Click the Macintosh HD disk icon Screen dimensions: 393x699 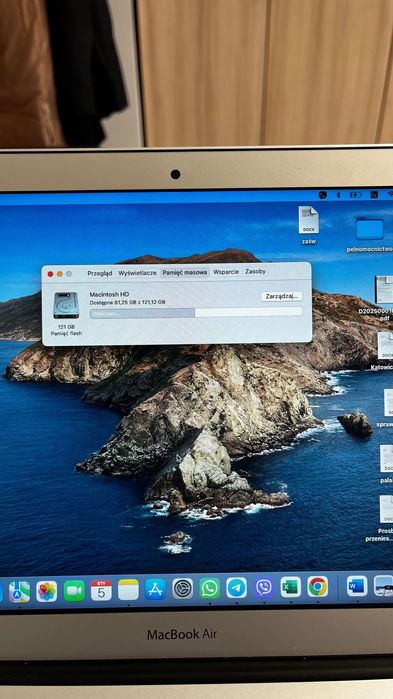point(66,305)
